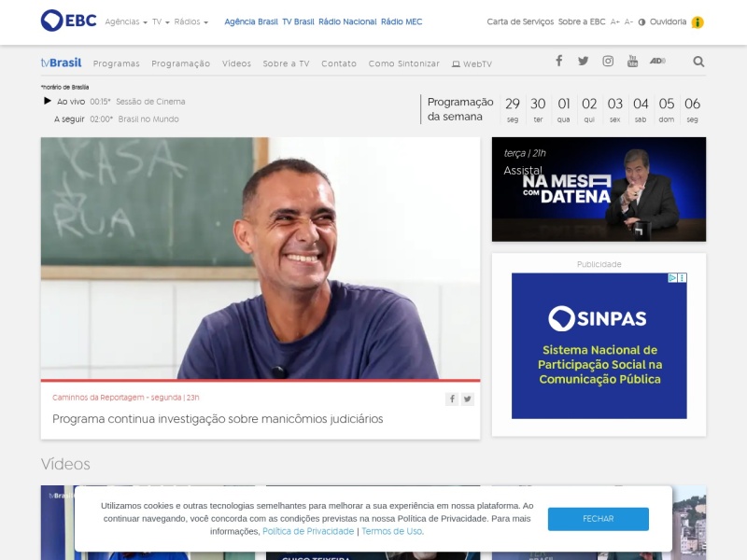
Task: Open the featured smiling man photo
Action: (261, 259)
